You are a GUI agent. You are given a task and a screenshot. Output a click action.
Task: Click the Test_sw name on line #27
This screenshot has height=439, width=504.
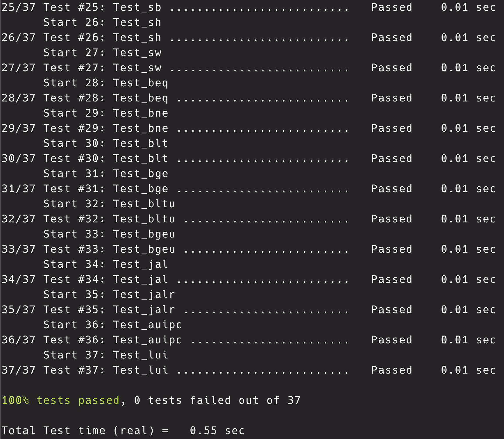137,68
